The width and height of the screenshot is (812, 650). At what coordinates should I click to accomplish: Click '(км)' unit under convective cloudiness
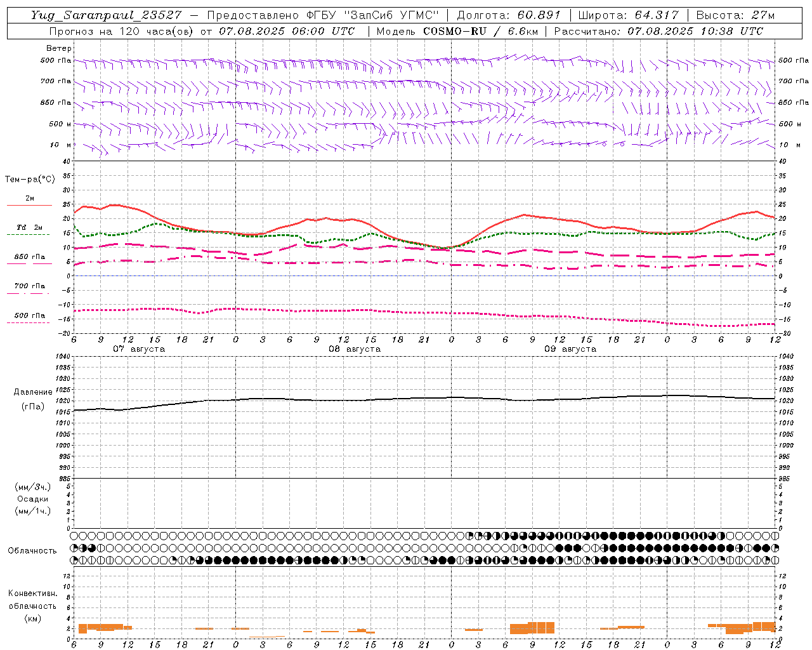tap(33, 618)
